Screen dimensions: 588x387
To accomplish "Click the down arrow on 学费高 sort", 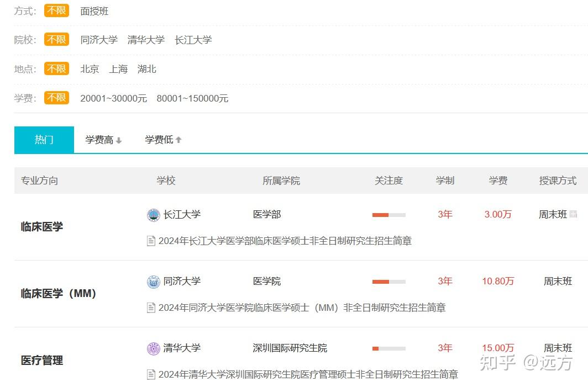I will click(x=119, y=140).
